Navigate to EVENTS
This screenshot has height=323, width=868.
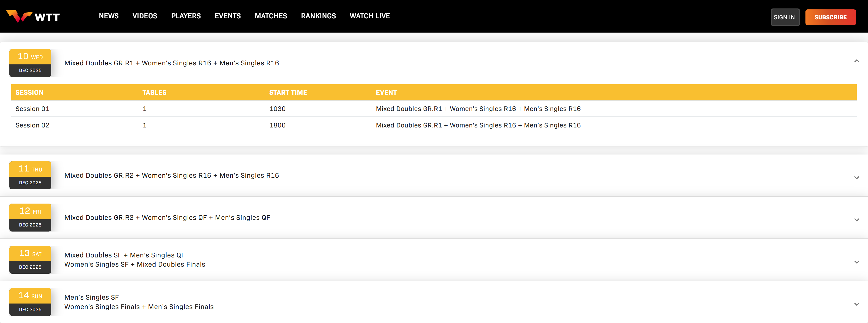point(227,16)
